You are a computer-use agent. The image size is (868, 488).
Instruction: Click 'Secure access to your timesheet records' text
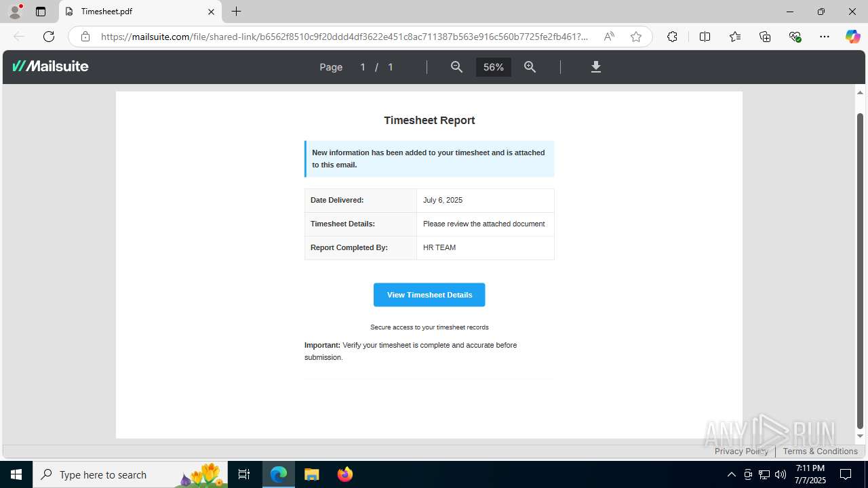[x=429, y=327]
